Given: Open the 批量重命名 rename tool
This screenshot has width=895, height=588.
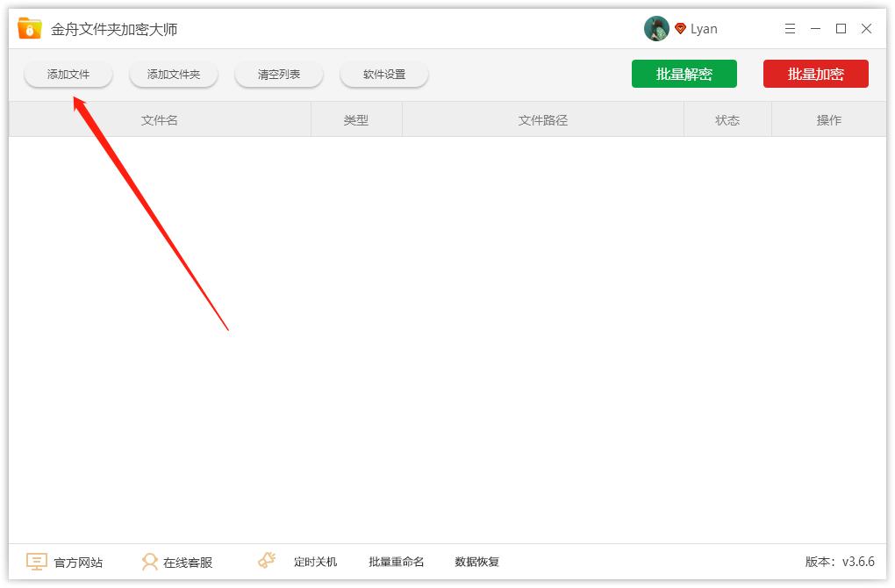Looking at the screenshot, I should pyautogui.click(x=396, y=562).
